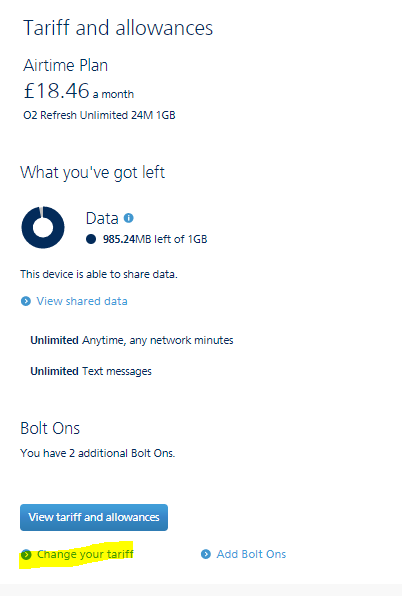
Task: Click the Airtime Plan heading
Action: [x=66, y=65]
